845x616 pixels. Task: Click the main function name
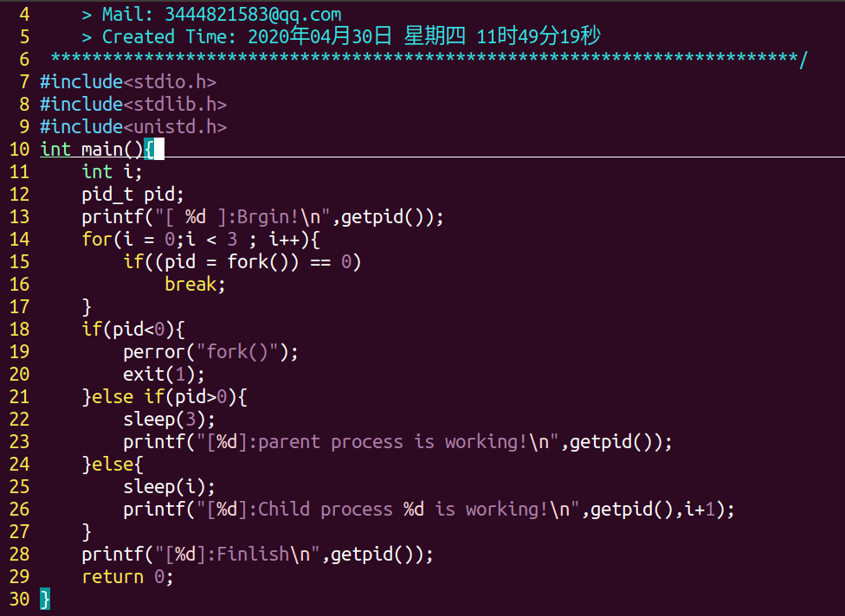(x=102, y=150)
